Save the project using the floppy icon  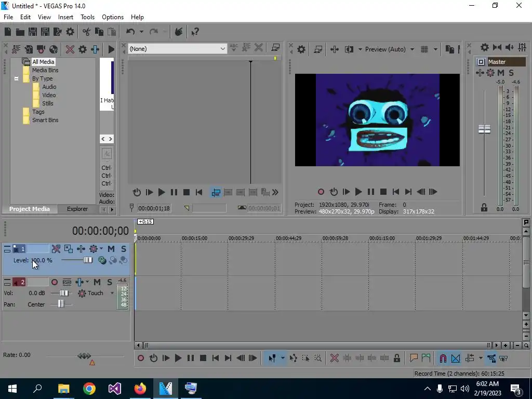33,32
